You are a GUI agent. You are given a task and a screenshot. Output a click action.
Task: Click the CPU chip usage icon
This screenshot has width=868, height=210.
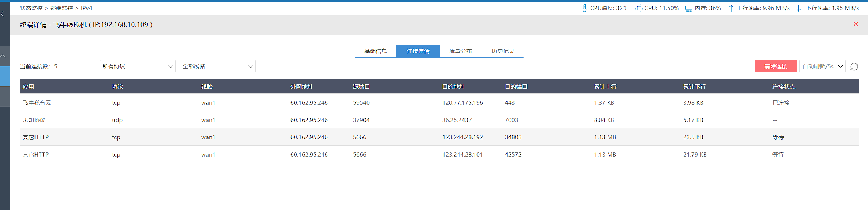(x=639, y=8)
